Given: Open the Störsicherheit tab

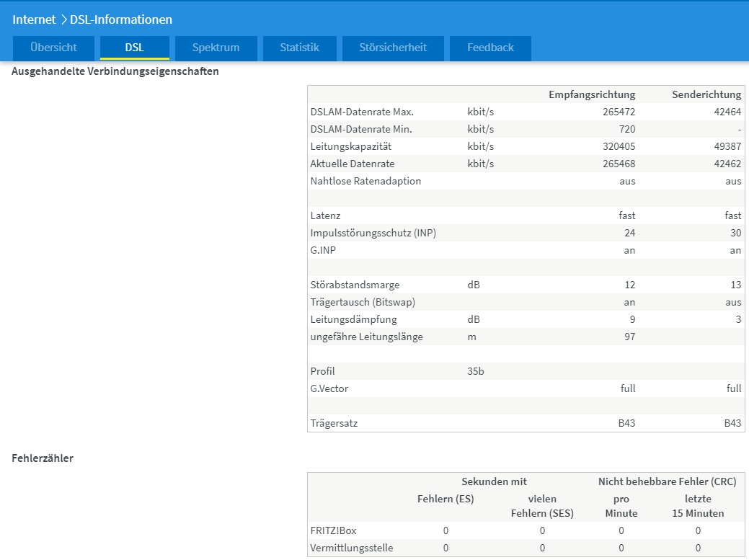Looking at the screenshot, I should coord(393,48).
